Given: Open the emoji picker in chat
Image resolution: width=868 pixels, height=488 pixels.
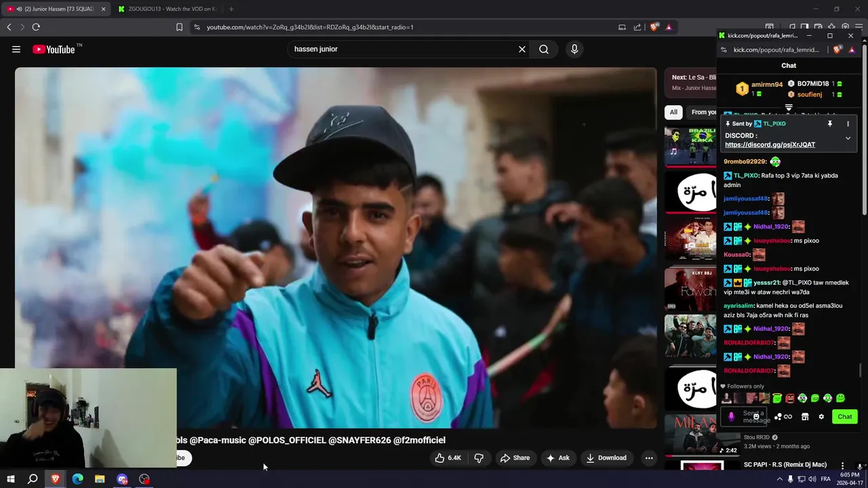Looking at the screenshot, I should click(x=756, y=417).
